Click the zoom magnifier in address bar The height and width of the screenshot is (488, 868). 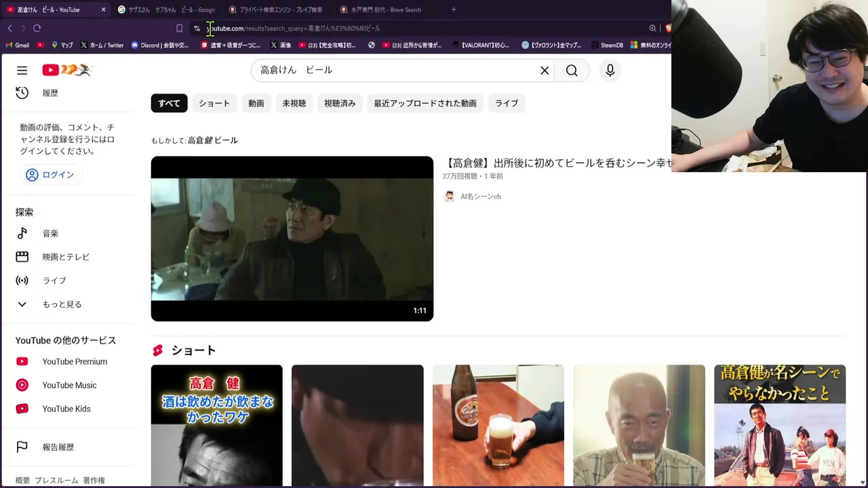(652, 28)
